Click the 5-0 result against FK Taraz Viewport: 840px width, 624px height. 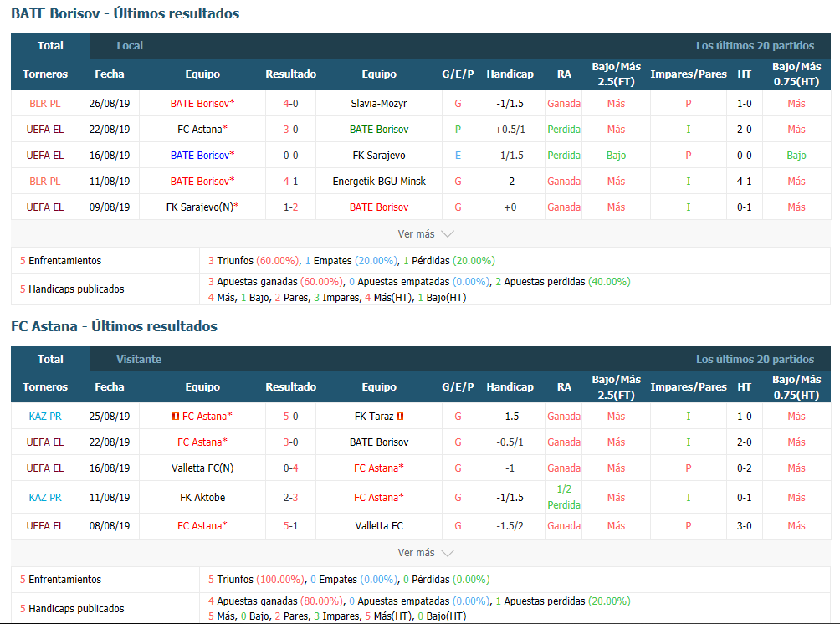(290, 417)
